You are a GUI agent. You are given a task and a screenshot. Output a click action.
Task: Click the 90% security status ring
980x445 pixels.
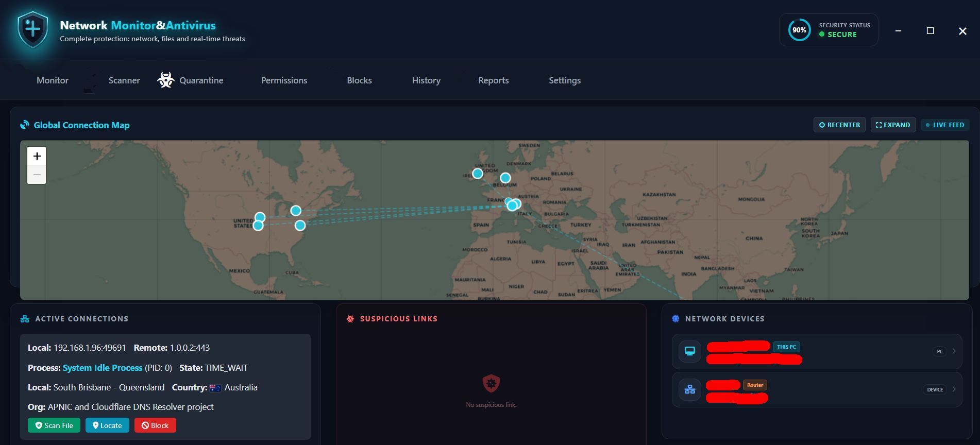(x=799, y=30)
